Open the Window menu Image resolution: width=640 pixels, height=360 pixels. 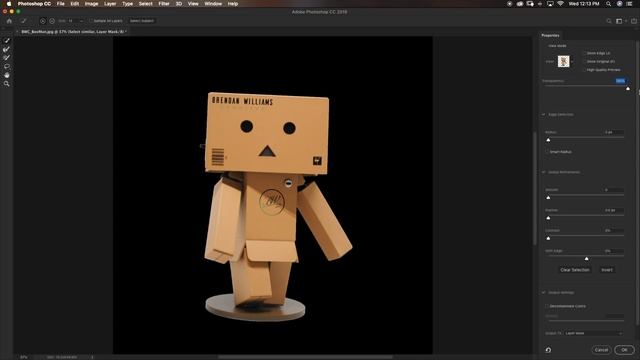tap(213, 4)
